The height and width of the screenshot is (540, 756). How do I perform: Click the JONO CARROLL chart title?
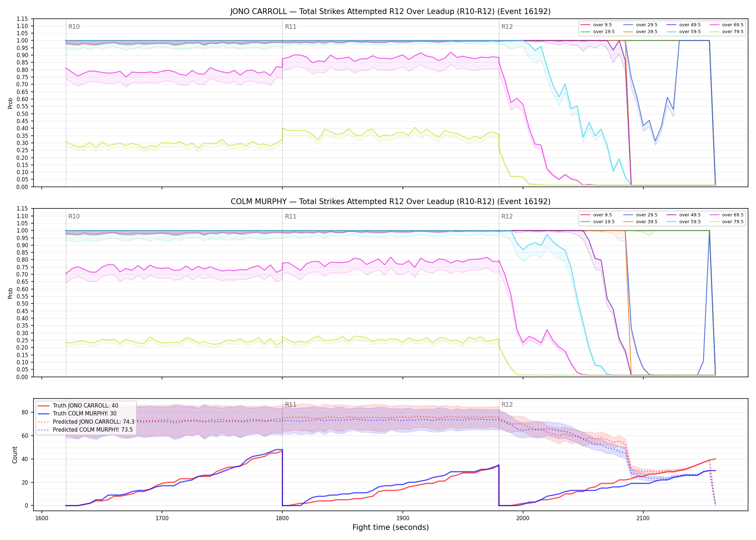[390, 12]
